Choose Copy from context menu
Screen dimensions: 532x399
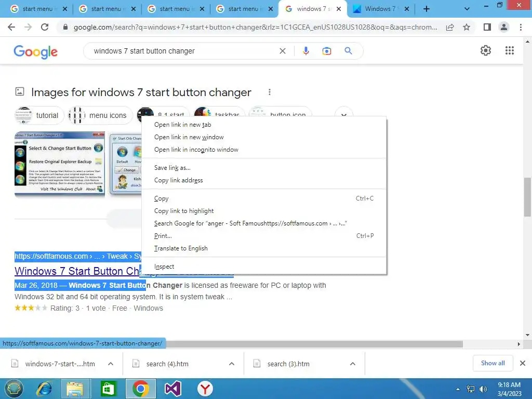point(264,198)
